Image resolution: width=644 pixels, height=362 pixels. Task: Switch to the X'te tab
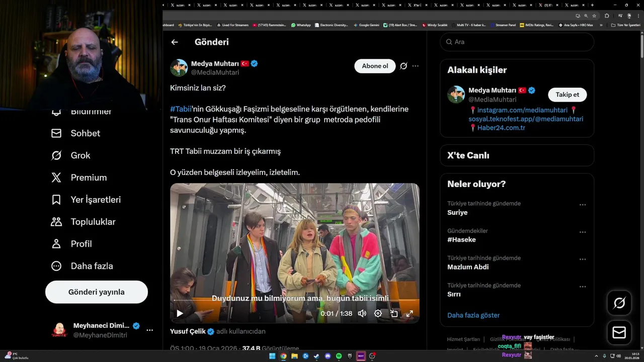(418, 5)
